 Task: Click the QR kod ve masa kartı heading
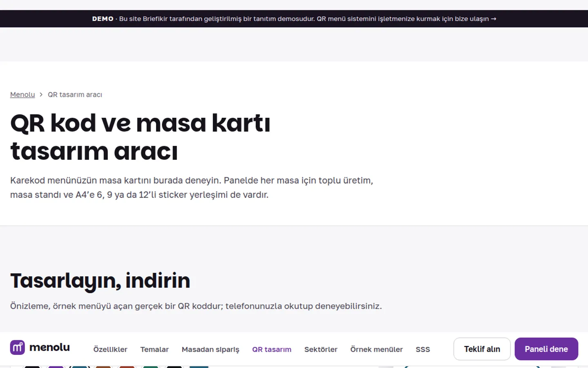click(140, 137)
